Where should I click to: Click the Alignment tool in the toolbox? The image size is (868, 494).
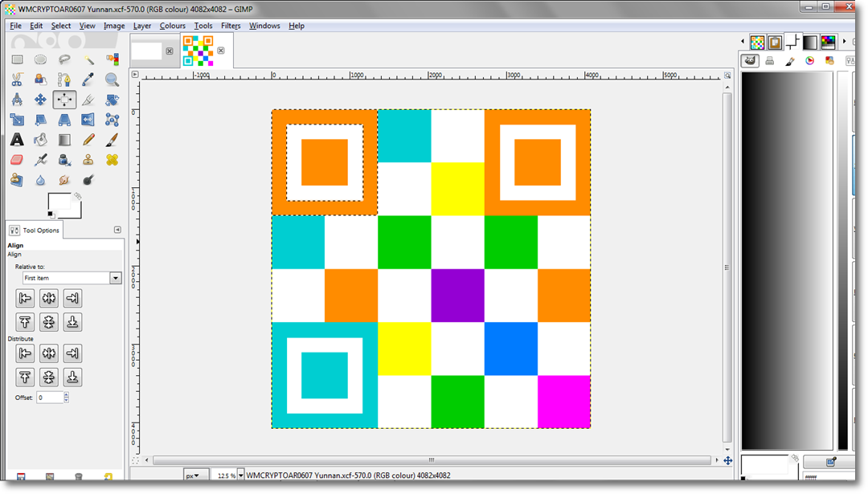[x=64, y=100]
